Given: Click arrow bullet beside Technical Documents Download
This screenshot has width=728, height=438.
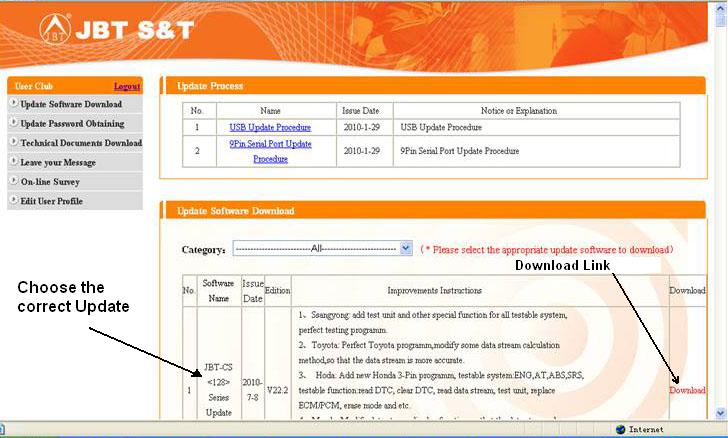Looking at the screenshot, I should [x=12, y=143].
